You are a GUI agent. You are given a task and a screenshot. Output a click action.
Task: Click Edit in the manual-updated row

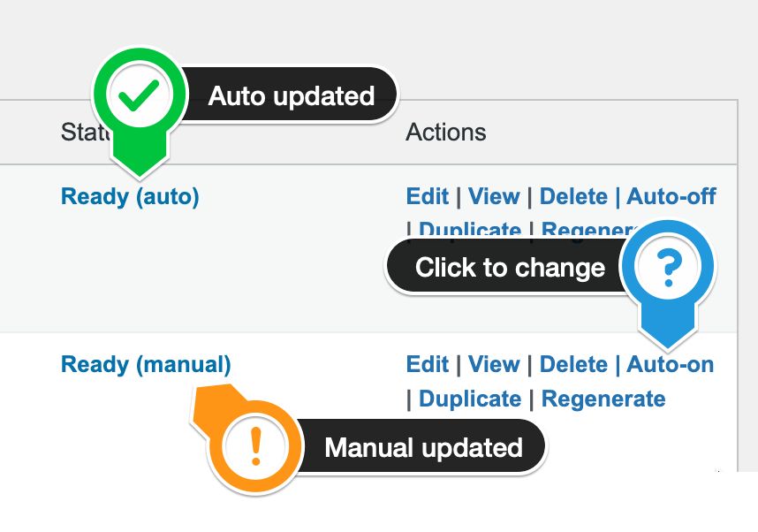point(428,364)
